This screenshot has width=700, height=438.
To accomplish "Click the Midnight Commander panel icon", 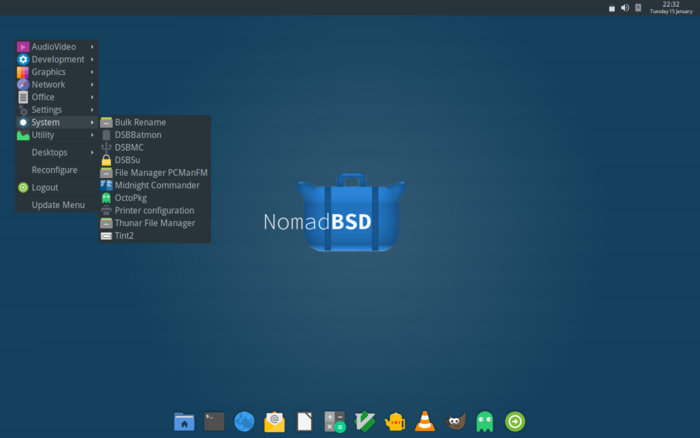I will click(106, 185).
